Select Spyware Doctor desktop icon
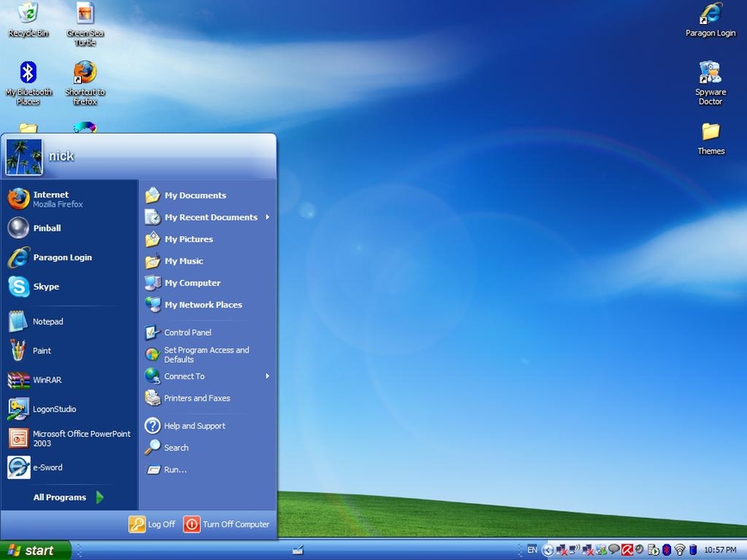Screen dimensions: 747x560 point(710,83)
